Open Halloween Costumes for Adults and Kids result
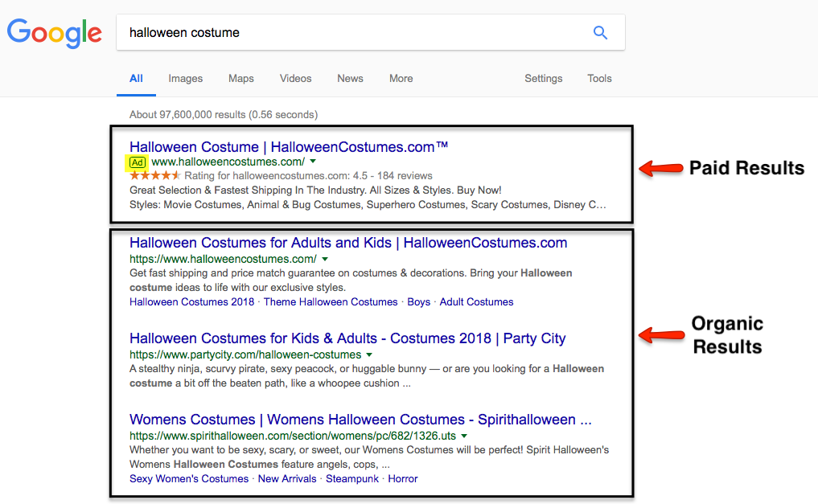 pyautogui.click(x=348, y=243)
